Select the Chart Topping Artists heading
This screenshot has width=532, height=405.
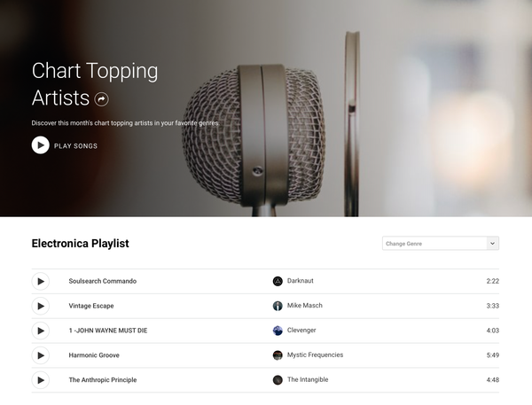(95, 84)
